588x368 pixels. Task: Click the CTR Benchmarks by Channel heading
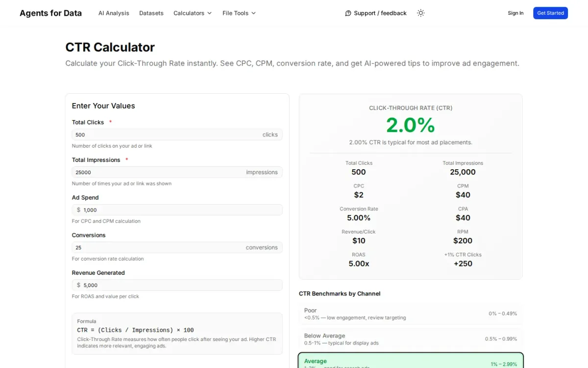(x=340, y=293)
